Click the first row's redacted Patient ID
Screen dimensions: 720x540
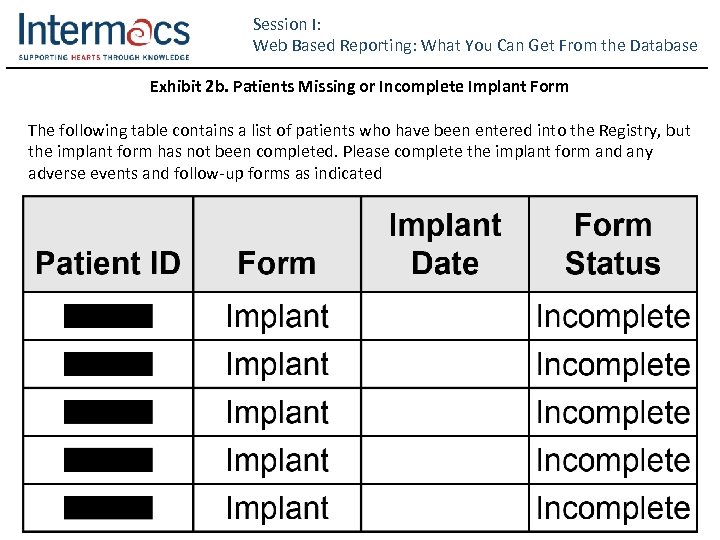point(108,316)
